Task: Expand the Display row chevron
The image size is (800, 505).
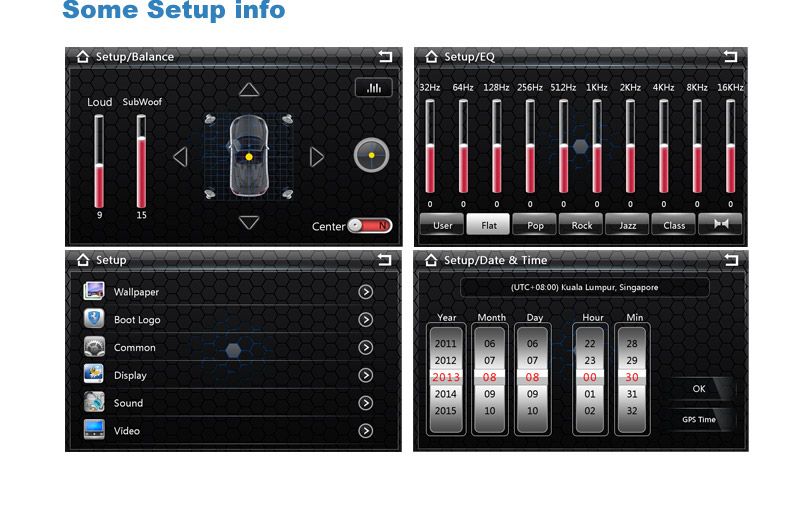Action: [x=366, y=376]
